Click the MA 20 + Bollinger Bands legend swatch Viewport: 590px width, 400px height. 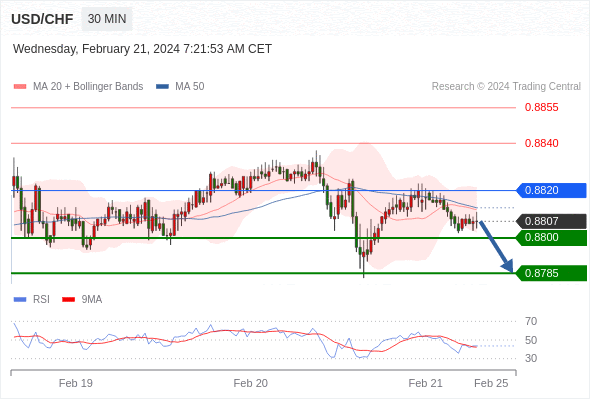20,87
